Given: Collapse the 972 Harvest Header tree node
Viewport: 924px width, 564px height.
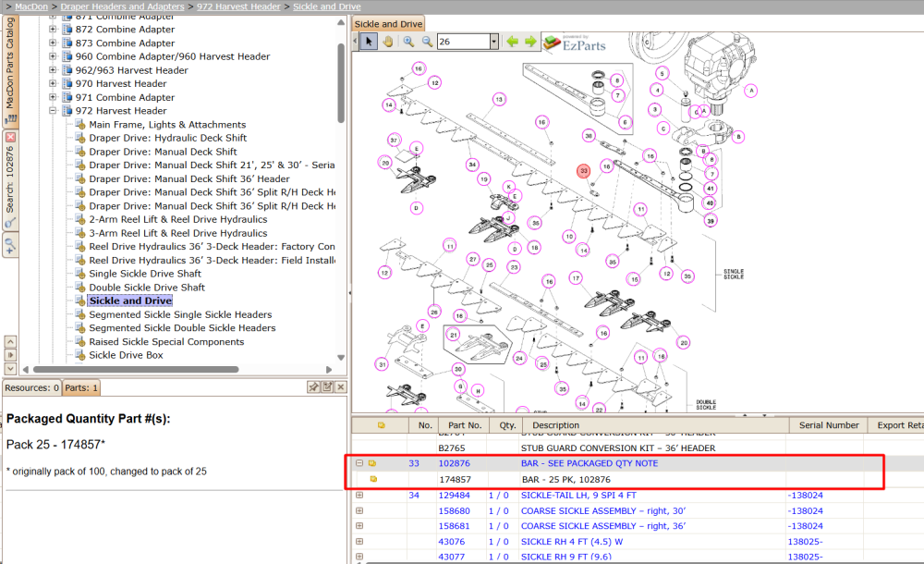Looking at the screenshot, I should [53, 110].
